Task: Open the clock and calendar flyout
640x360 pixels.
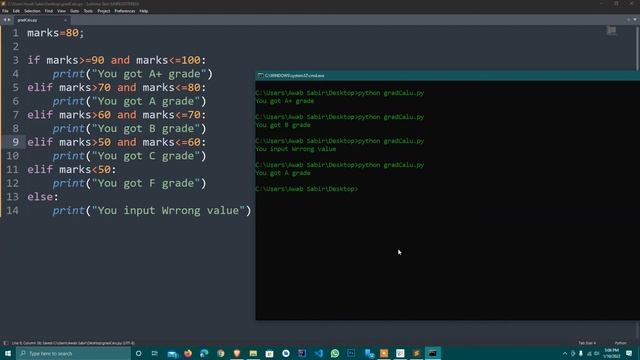Action: 611,353
